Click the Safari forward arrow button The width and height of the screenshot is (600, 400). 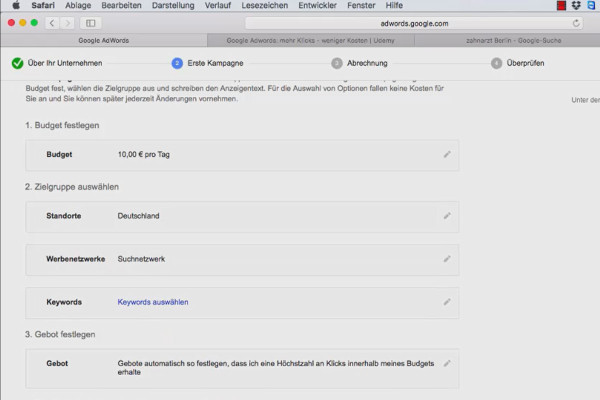click(67, 23)
